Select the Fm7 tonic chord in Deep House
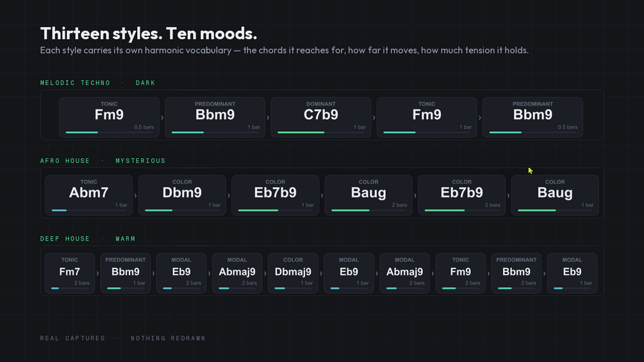This screenshot has height=362, width=644. coord(70,273)
